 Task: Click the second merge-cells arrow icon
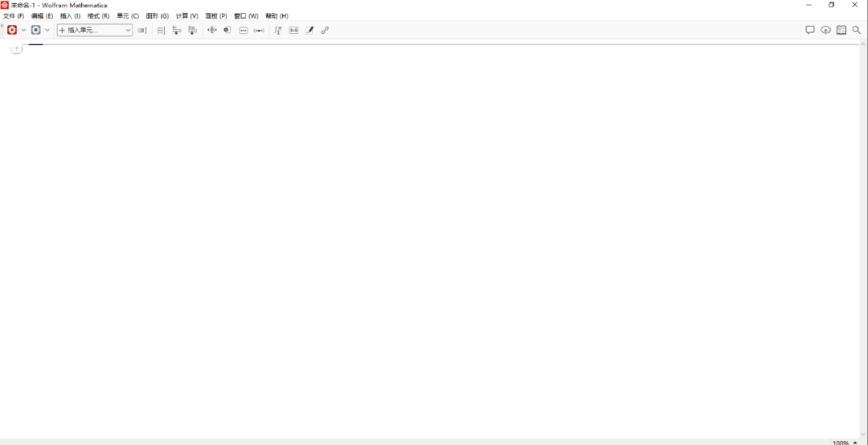(x=192, y=31)
